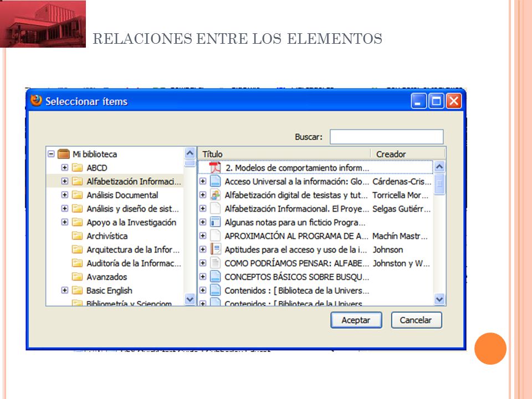
Task: Click the Archivística folder icon
Action: pos(78,236)
